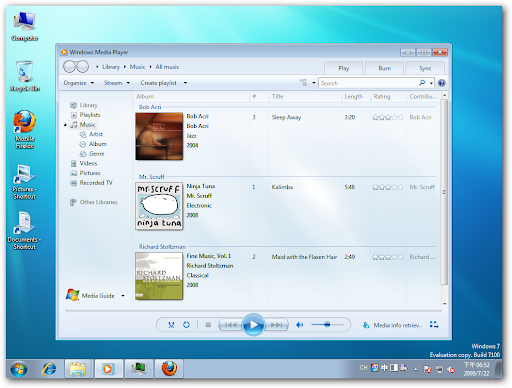Rate Sleep Away using its stars

(388, 117)
